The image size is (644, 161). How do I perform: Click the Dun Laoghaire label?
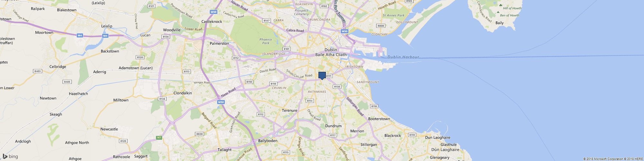pos(438,137)
